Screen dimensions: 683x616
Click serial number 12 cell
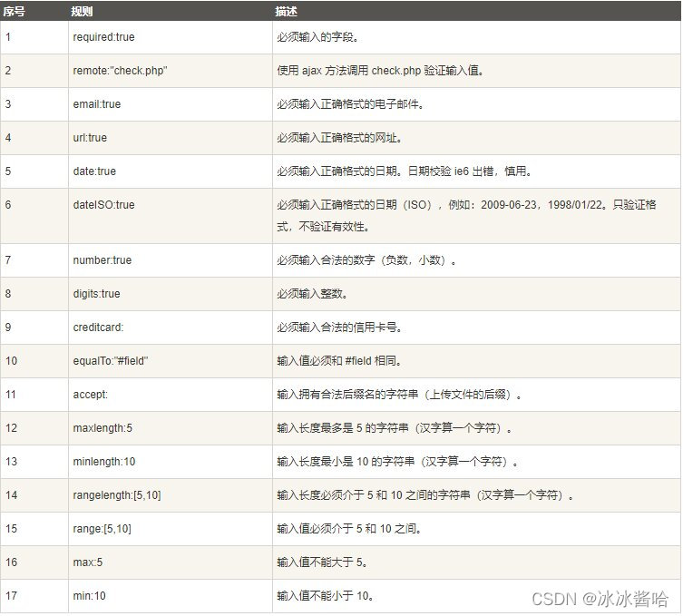[x=34, y=428]
